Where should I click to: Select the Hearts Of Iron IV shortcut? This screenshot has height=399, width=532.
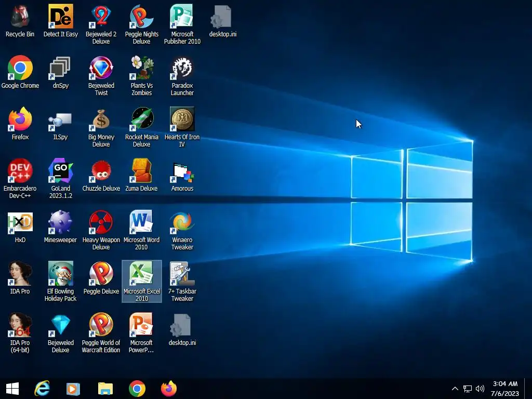coord(182,127)
